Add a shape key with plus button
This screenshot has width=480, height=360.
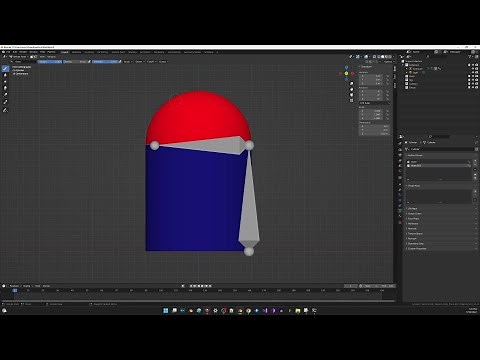pyautogui.click(x=475, y=191)
